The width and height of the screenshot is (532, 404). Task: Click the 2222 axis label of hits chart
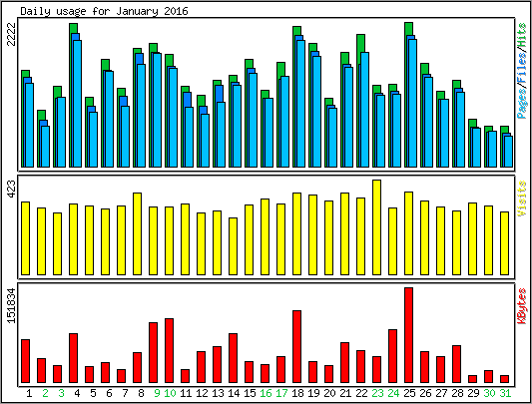pyautogui.click(x=12, y=34)
